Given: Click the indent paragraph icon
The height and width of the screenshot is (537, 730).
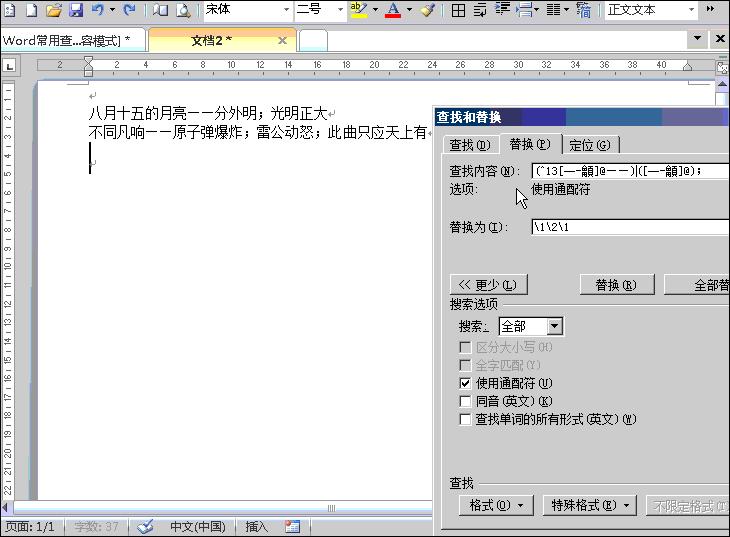Looking at the screenshot, I should click(x=502, y=10).
